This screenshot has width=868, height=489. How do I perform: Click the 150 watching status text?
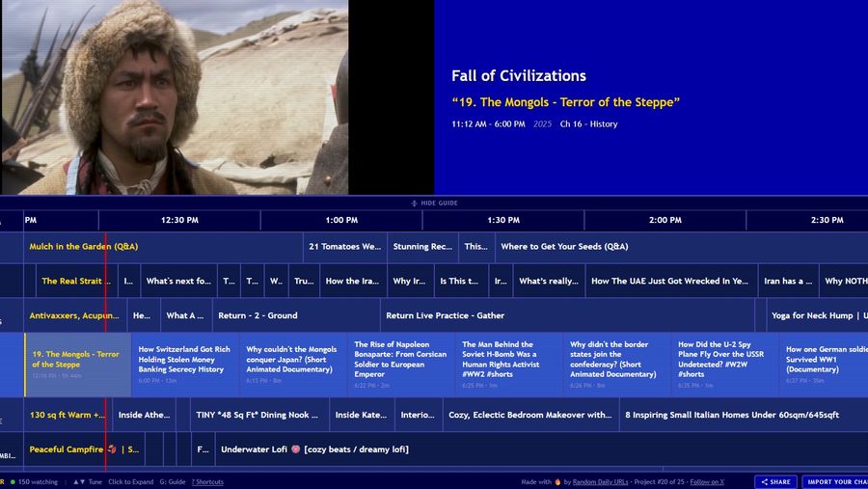pyautogui.click(x=38, y=482)
